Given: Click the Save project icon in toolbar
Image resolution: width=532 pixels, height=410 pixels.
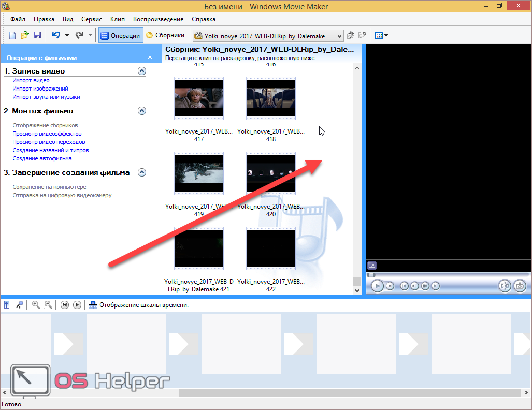Looking at the screenshot, I should point(37,35).
